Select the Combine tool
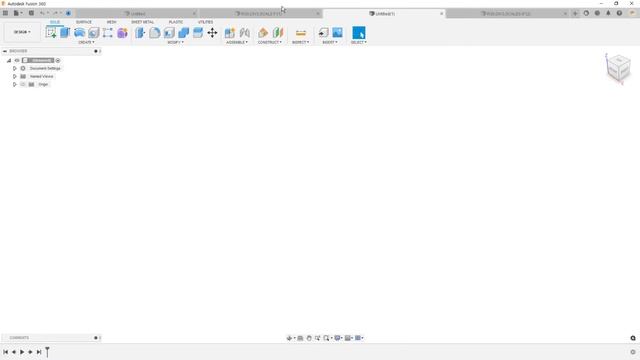The height and width of the screenshot is (360, 640). [183, 33]
